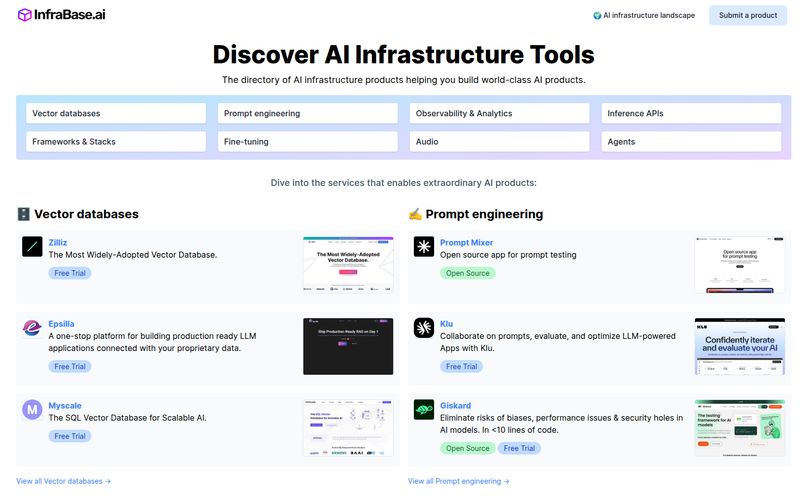Open the Prompt Mixer website preview thumbnail
This screenshot has height=496, width=800.
tap(740, 264)
